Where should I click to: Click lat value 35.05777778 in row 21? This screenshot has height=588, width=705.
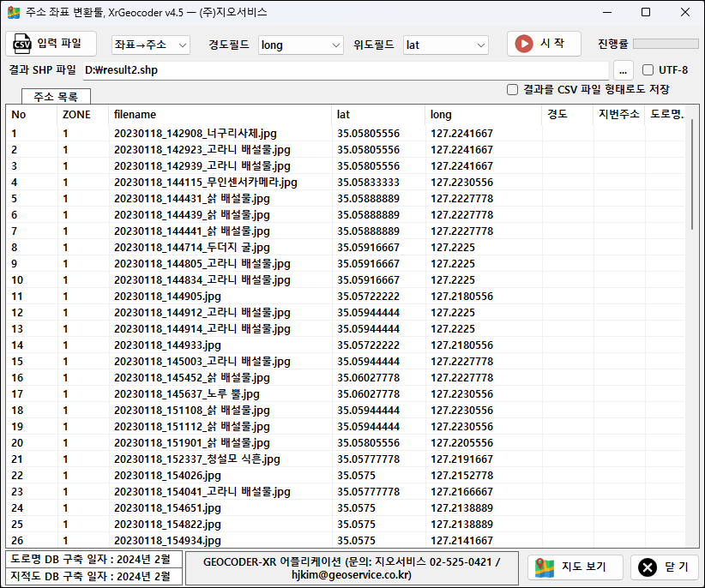[x=368, y=459]
